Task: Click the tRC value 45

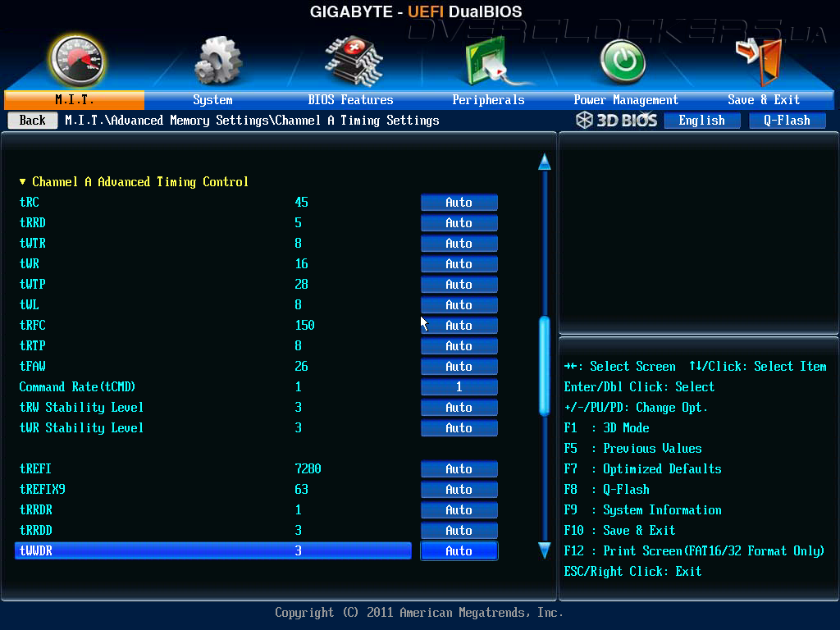Action: click(x=302, y=203)
